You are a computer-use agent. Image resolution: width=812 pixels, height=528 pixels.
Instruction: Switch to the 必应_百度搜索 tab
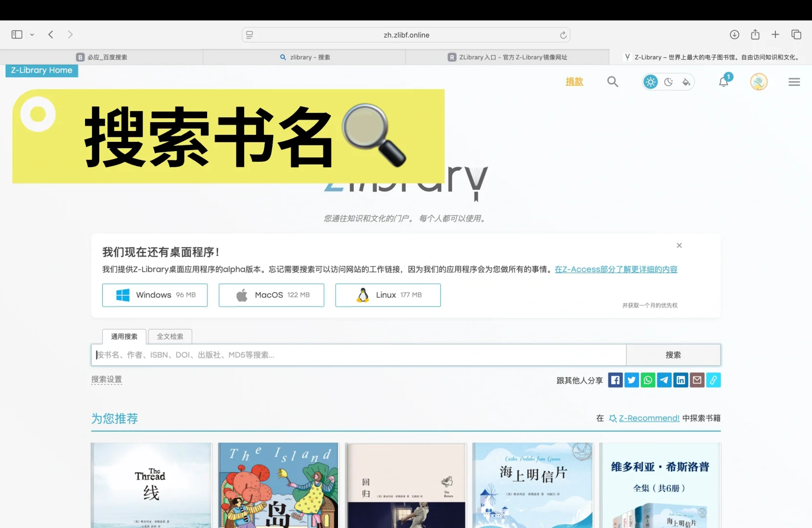point(102,57)
